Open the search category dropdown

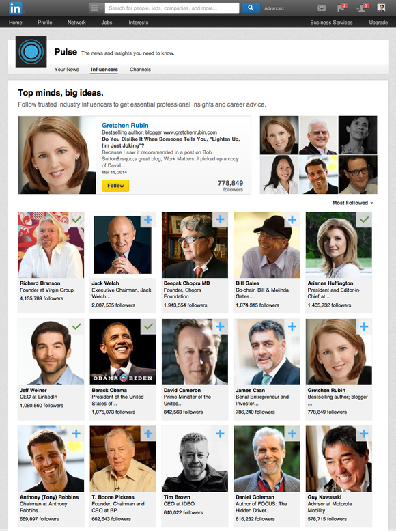(97, 8)
